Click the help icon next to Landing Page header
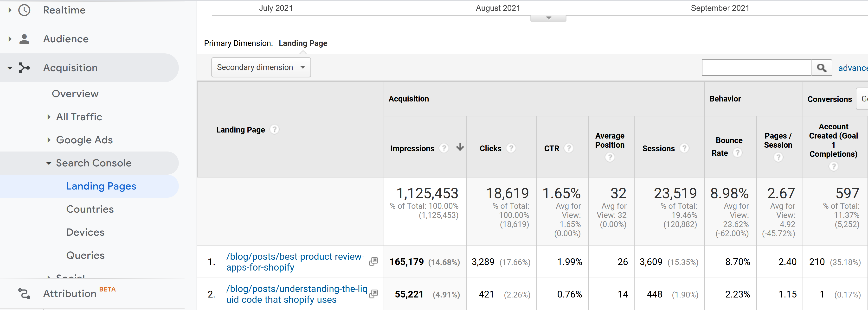 pyautogui.click(x=274, y=129)
